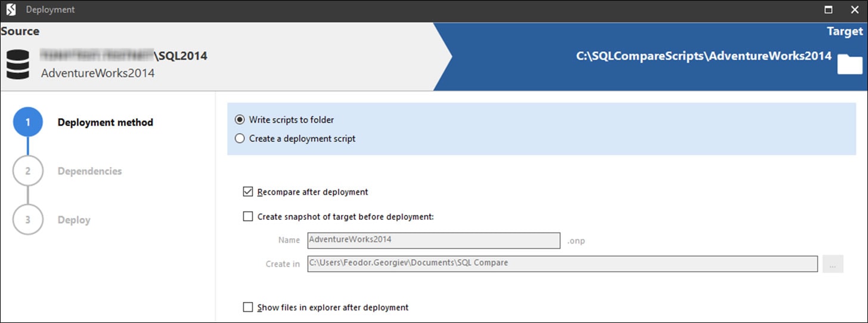Click the .onp extension label
The width and height of the screenshot is (868, 323).
click(x=576, y=241)
